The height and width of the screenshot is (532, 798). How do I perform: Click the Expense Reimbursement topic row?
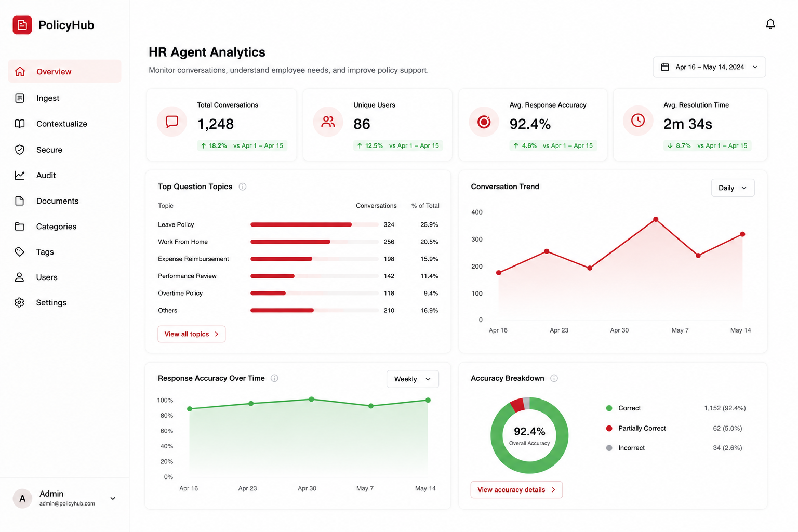(x=298, y=259)
